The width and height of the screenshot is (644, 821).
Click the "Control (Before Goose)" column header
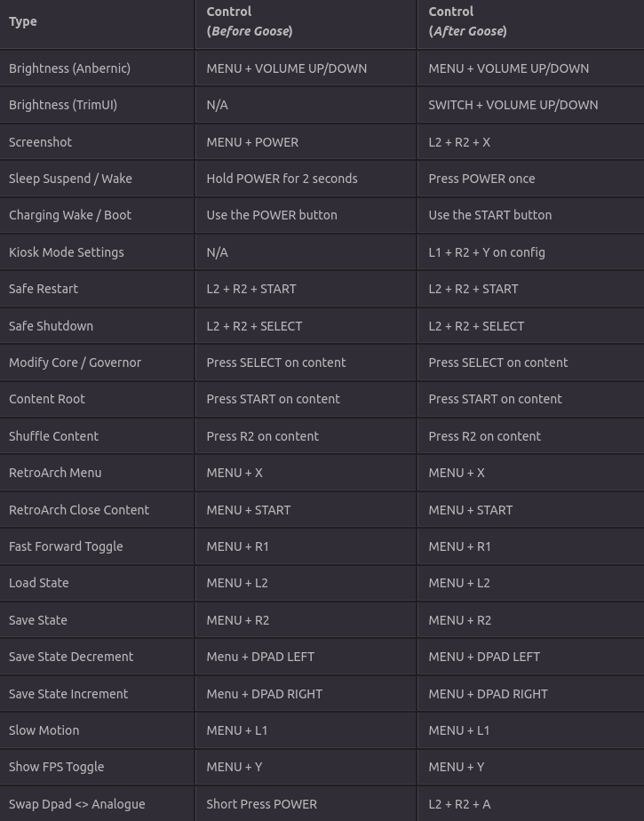[x=250, y=21]
